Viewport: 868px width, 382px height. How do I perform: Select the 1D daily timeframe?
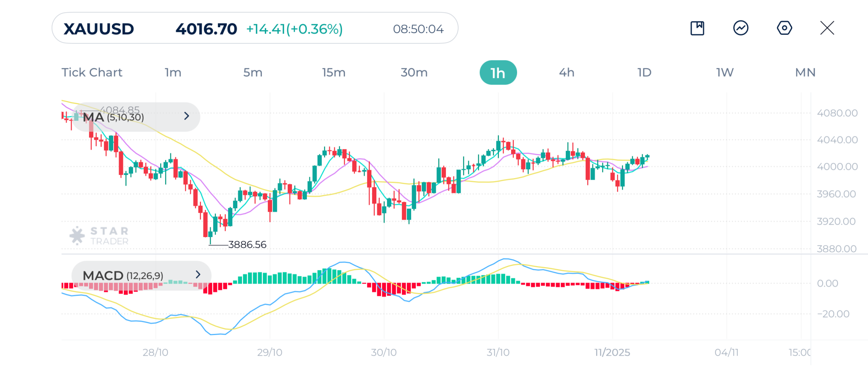click(644, 72)
